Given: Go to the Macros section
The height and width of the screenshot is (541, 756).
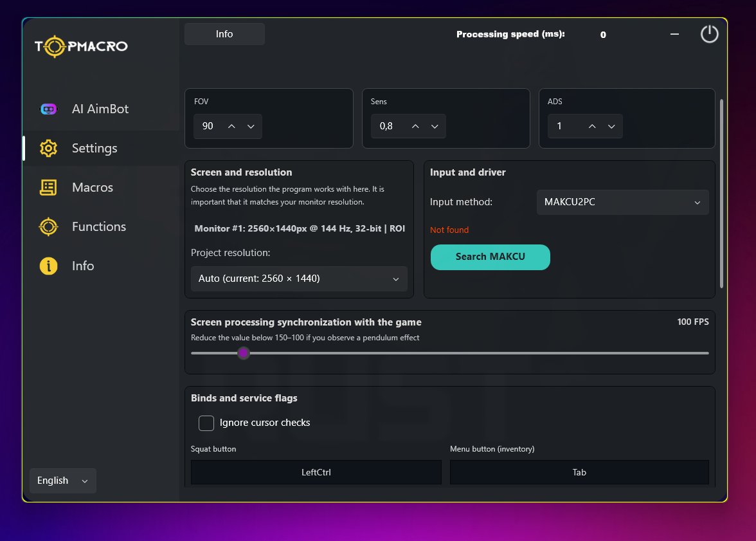Looking at the screenshot, I should click(x=101, y=187).
